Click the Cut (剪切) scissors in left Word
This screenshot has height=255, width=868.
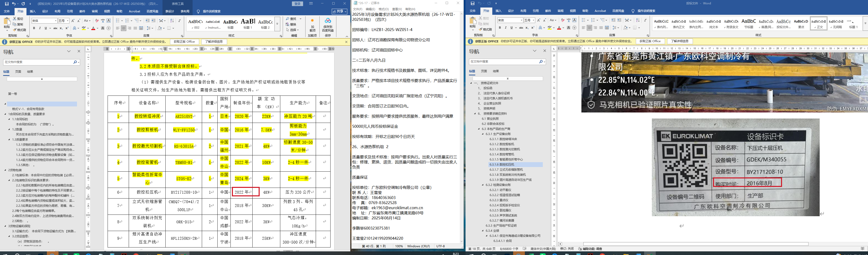coord(18,19)
